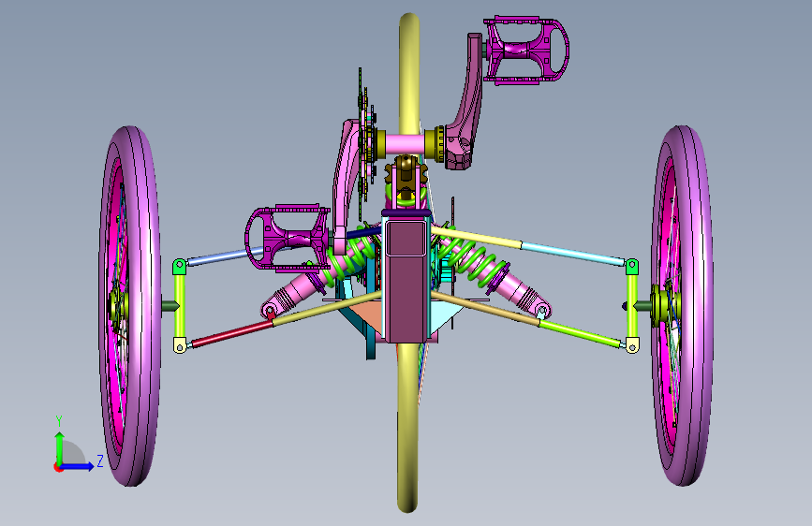Image resolution: width=812 pixels, height=526 pixels.
Task: Select the pale yellow upper right rod segment
Action: [477, 236]
